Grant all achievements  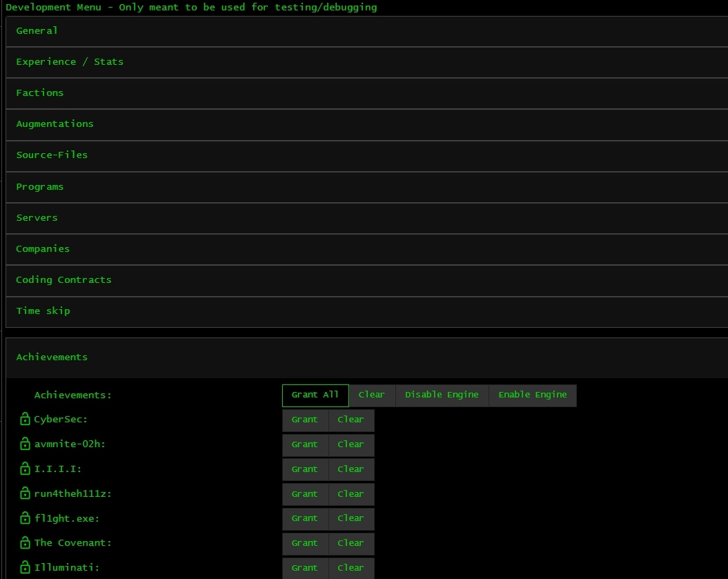315,395
